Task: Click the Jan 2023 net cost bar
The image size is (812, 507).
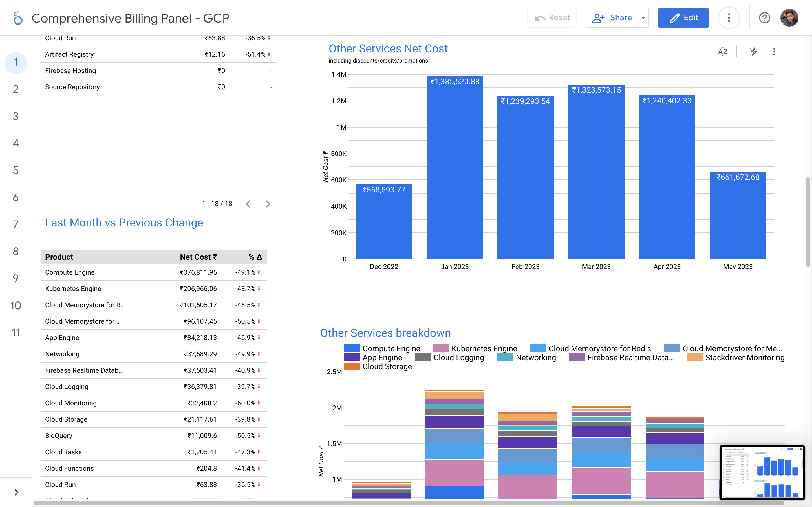Action: click(x=455, y=168)
